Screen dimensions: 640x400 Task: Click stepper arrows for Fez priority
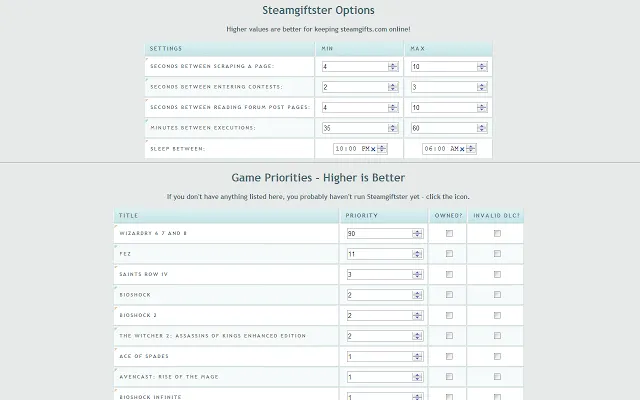coord(417,255)
